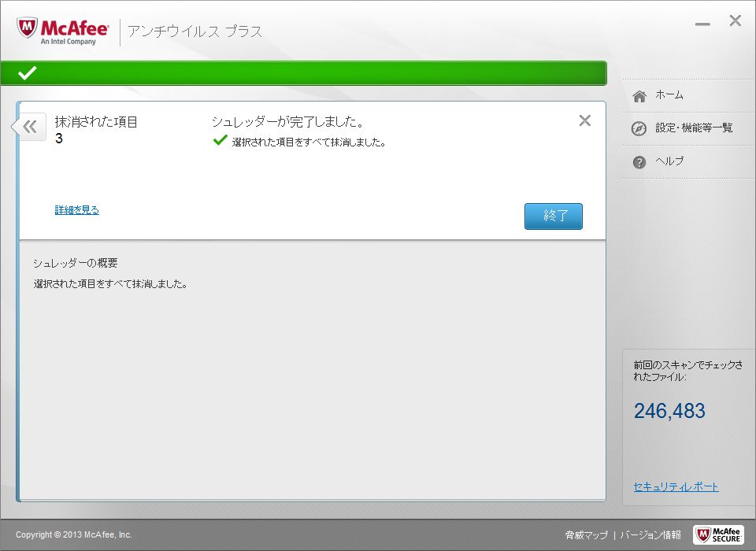Click the アンチウイルス プラス product title

[x=195, y=31]
